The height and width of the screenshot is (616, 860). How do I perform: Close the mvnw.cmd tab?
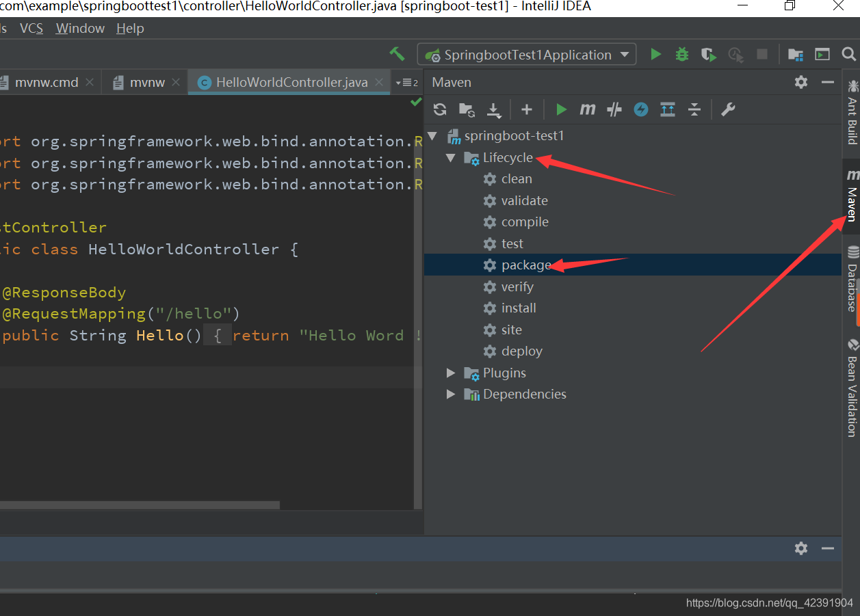[90, 82]
